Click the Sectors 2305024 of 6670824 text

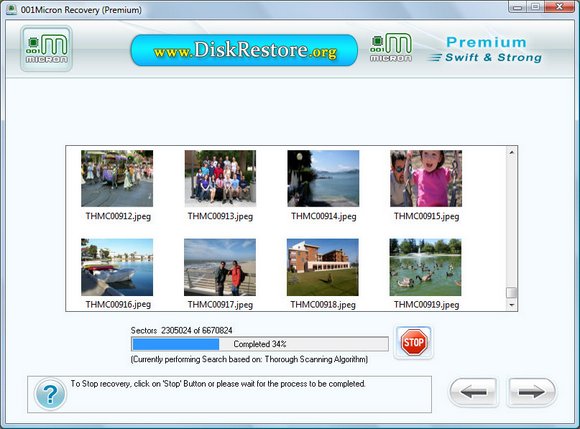pos(182,330)
